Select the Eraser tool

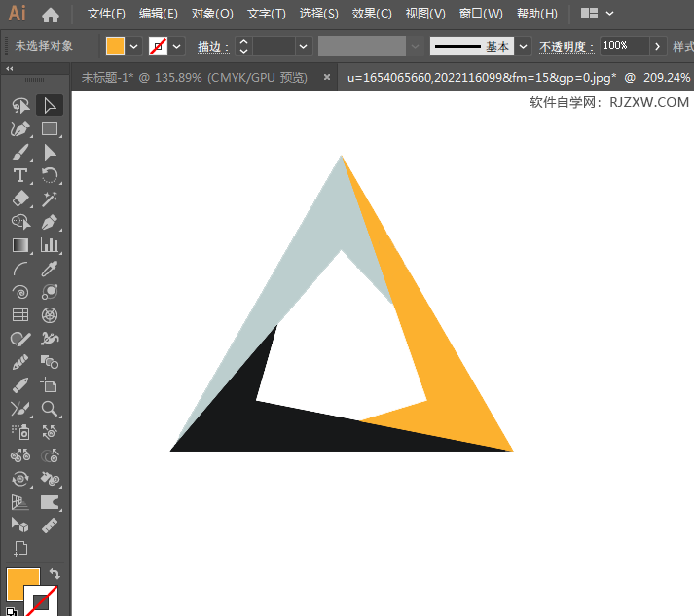click(x=19, y=199)
